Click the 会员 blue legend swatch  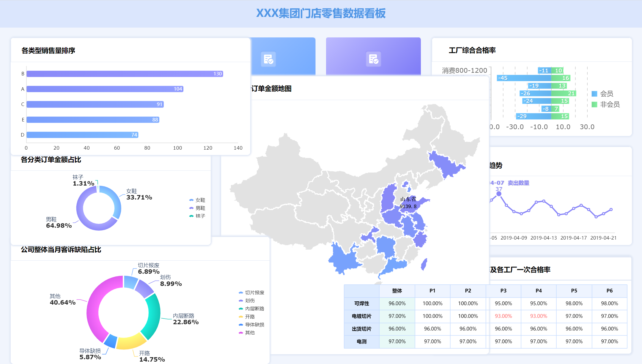click(594, 94)
